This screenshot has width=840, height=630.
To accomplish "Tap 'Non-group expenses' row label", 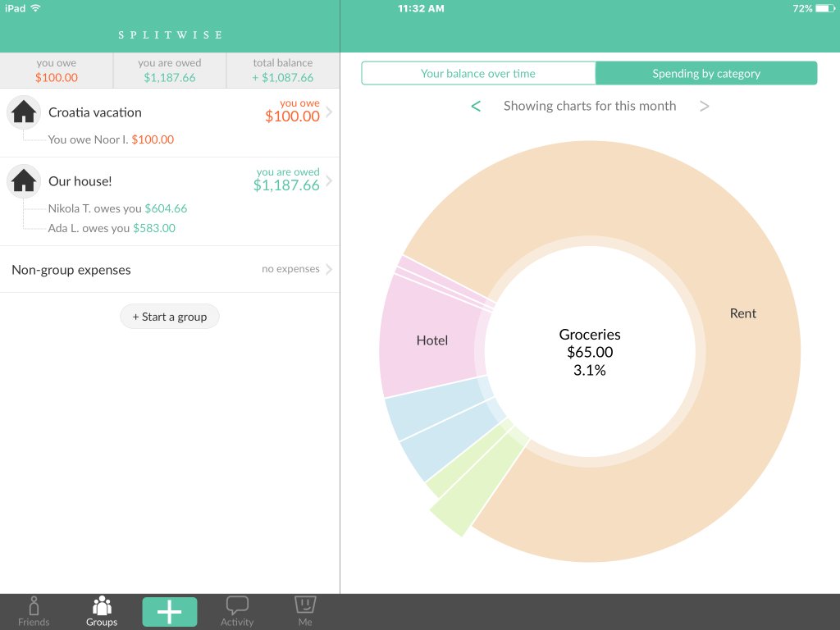I will pyautogui.click(x=71, y=269).
